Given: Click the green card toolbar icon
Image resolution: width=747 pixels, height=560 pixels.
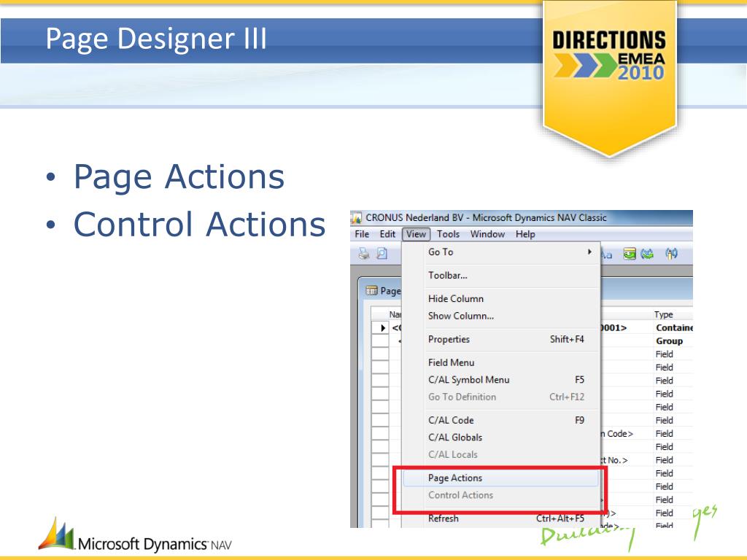Looking at the screenshot, I should 630,254.
